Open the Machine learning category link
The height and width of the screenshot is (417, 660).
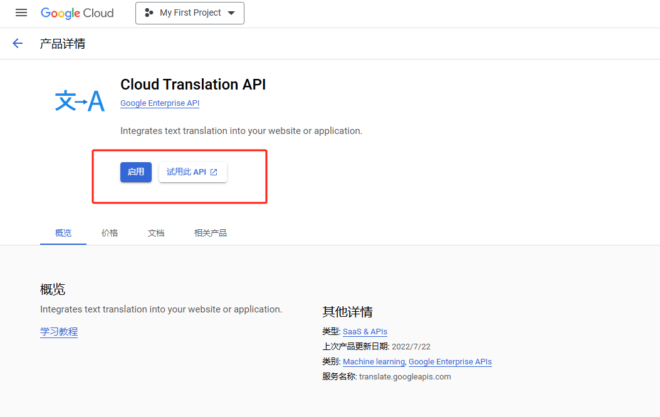[x=374, y=361]
